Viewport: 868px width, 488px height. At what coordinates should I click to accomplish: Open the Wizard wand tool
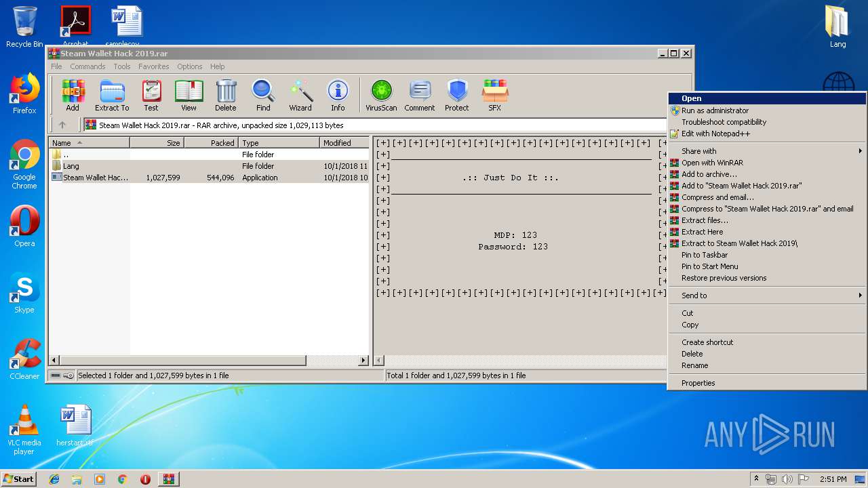[x=300, y=95]
